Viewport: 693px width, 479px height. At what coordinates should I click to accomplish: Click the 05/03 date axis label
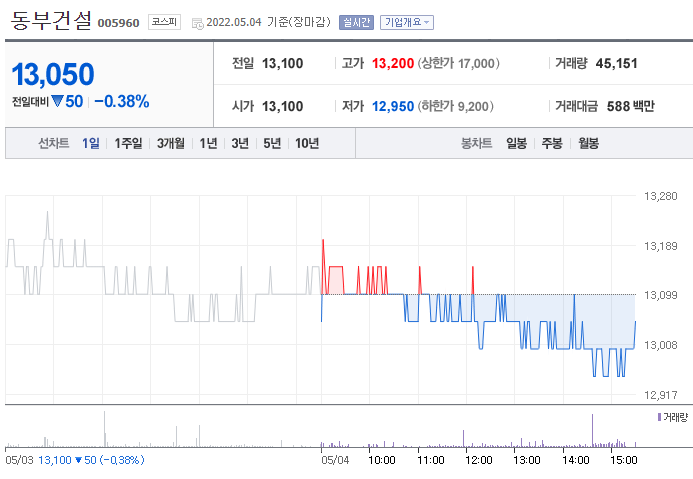(19, 460)
